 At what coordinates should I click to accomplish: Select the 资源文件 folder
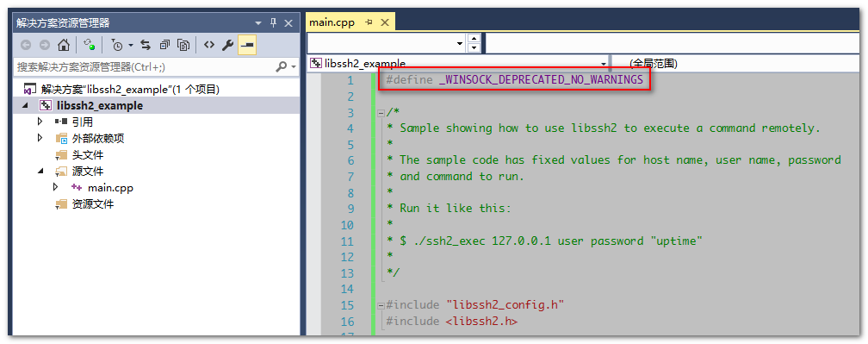93,203
